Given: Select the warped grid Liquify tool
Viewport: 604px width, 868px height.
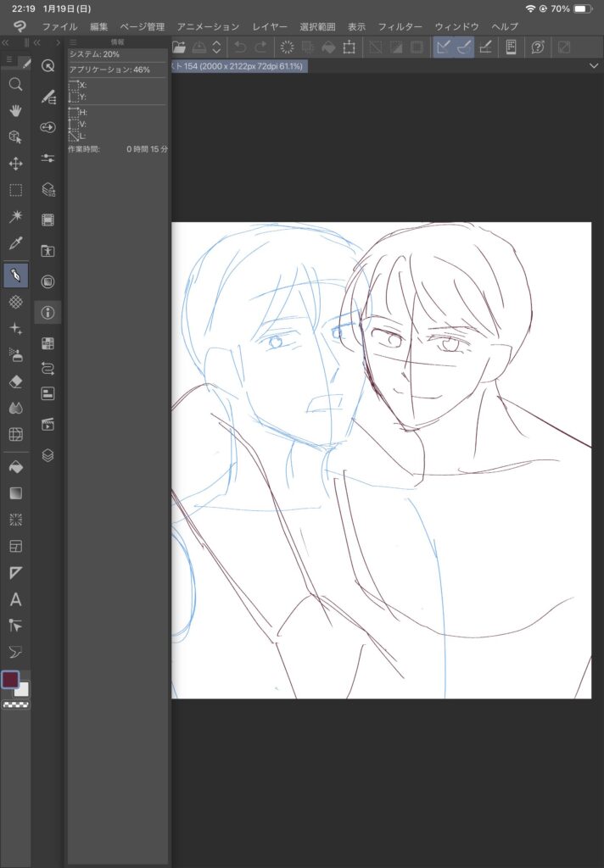Looking at the screenshot, I should pos(15,435).
